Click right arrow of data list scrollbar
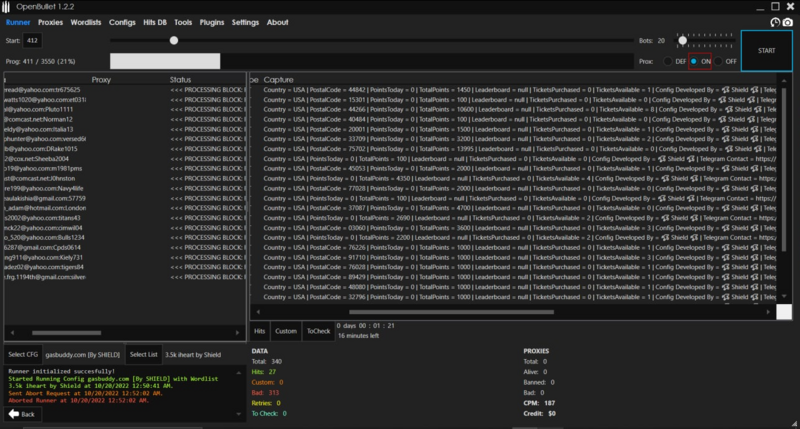Image resolution: width=800 pixels, height=429 pixels. 237,333
